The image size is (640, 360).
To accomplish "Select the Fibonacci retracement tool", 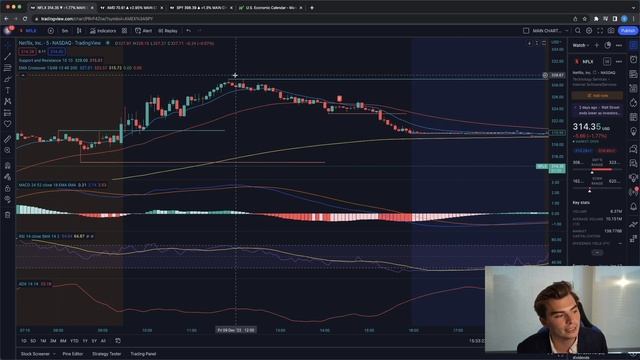I will (7, 68).
